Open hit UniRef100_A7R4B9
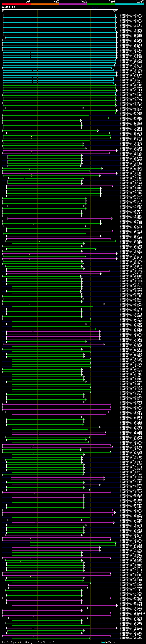 point(131,25)
